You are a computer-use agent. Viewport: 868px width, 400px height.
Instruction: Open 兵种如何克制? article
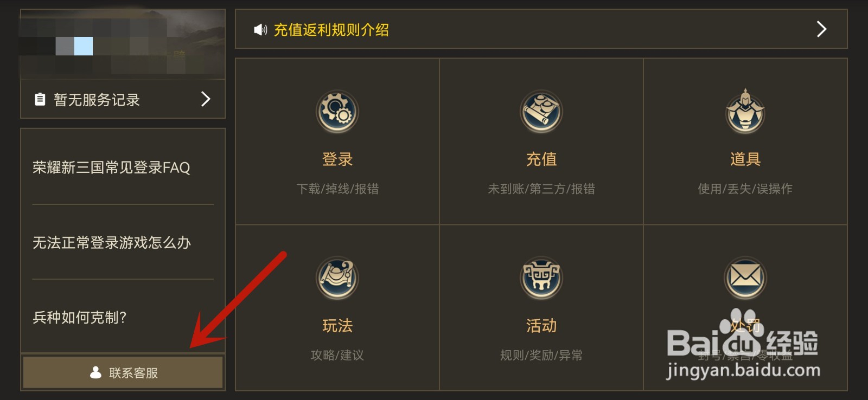pos(79,317)
